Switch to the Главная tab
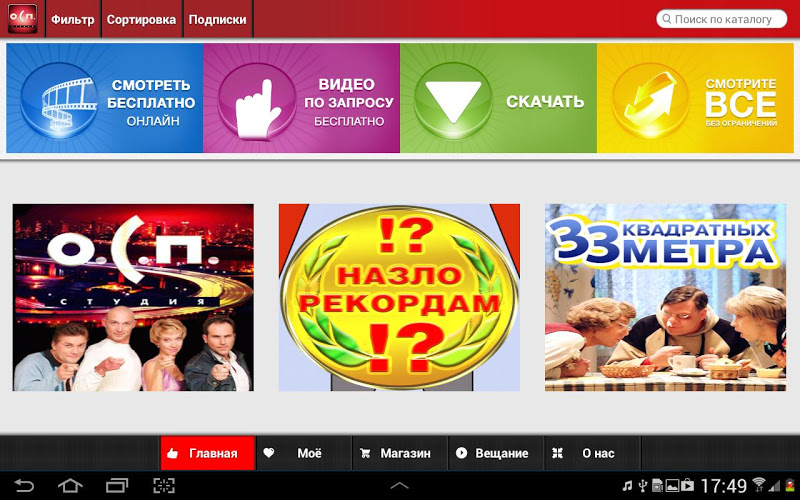800x500 pixels. [x=208, y=453]
